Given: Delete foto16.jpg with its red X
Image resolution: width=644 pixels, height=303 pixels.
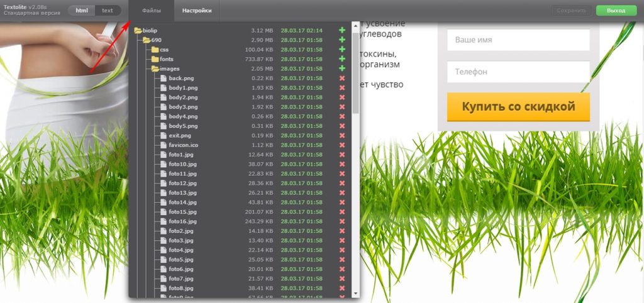Looking at the screenshot, I should click(x=341, y=221).
